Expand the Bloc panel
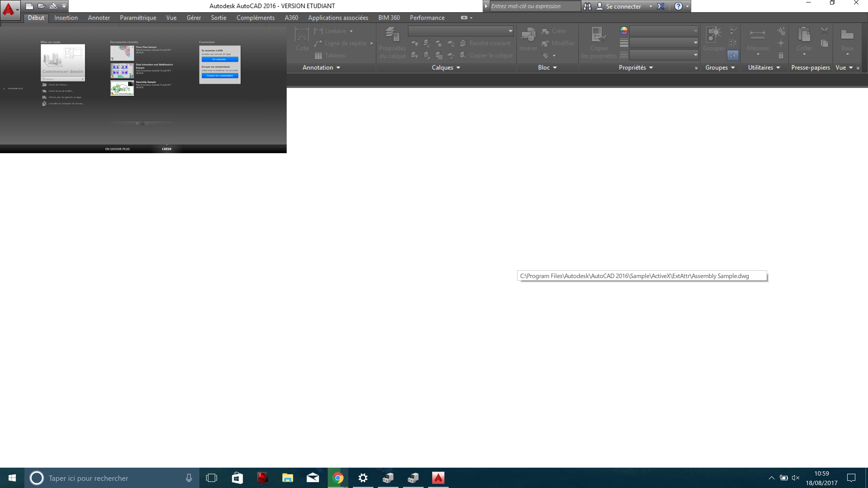The width and height of the screenshot is (868, 488). (x=547, y=68)
